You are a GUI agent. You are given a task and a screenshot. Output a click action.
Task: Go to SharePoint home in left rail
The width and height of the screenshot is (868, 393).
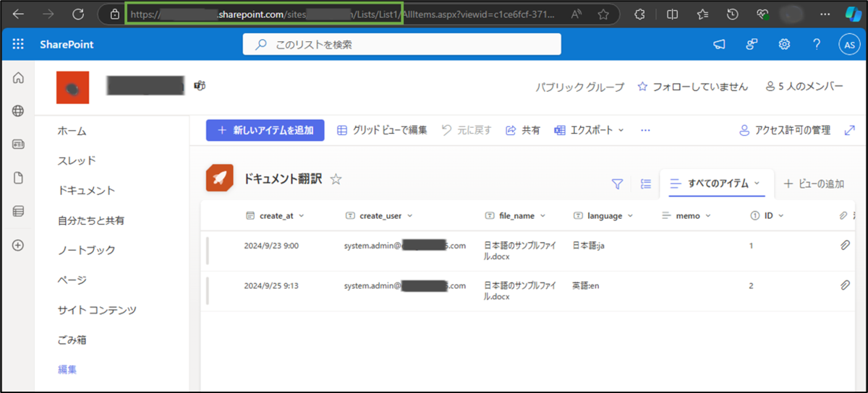[19, 77]
